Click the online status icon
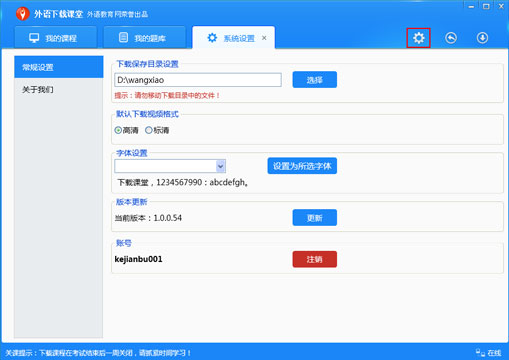509x360 pixels. pos(480,352)
